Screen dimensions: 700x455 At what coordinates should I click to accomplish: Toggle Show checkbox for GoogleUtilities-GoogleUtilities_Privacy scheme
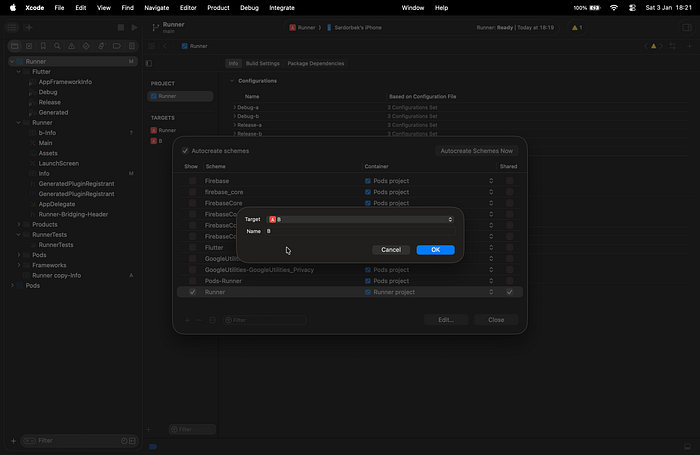[x=192, y=270]
